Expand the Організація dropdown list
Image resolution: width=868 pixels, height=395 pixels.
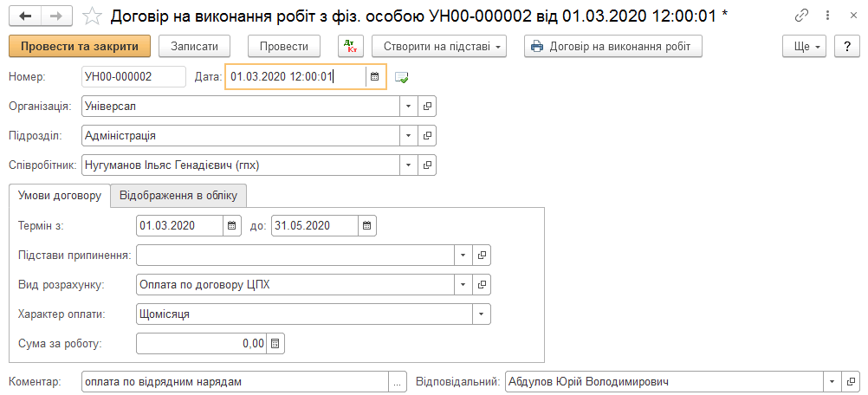pos(409,107)
